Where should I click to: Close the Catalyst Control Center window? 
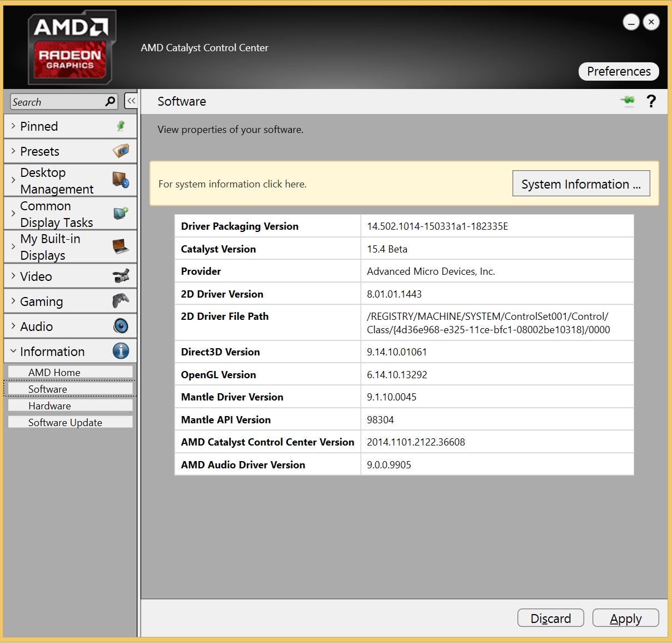pos(651,22)
